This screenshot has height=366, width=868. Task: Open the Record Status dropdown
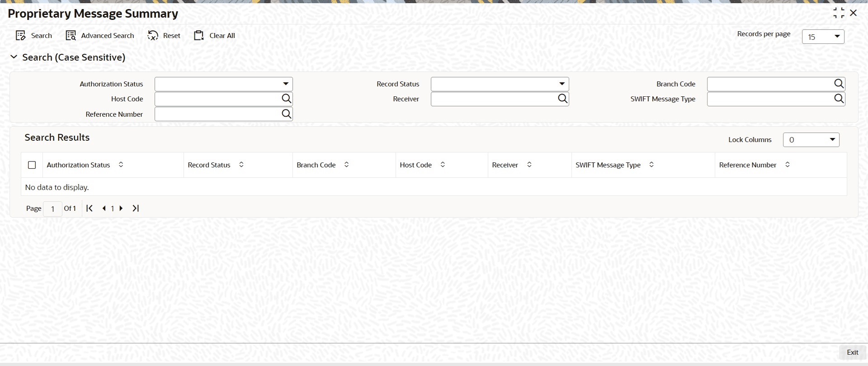click(x=500, y=84)
